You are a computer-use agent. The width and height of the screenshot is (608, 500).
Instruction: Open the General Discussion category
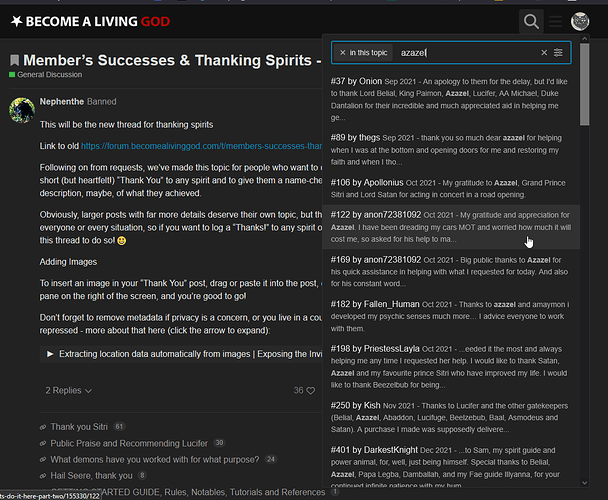[x=46, y=74]
